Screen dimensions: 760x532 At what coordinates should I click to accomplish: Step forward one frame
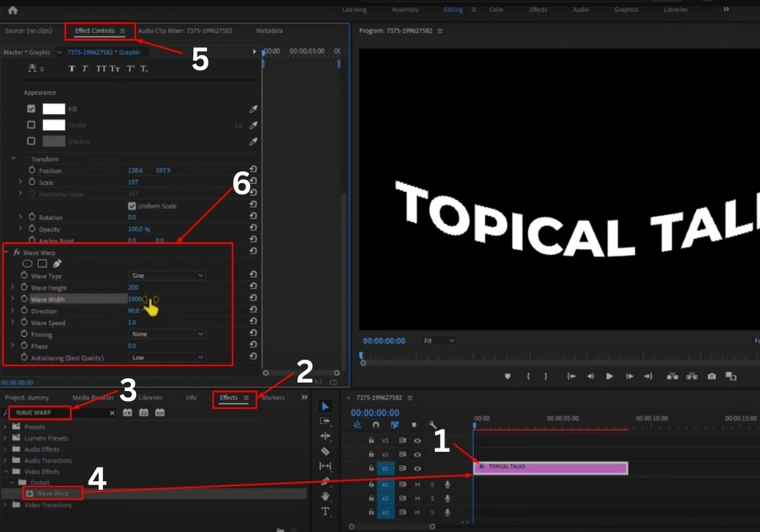(629, 377)
